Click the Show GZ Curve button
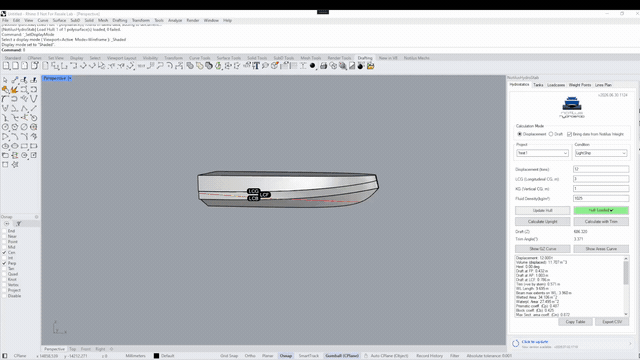 click(542, 249)
